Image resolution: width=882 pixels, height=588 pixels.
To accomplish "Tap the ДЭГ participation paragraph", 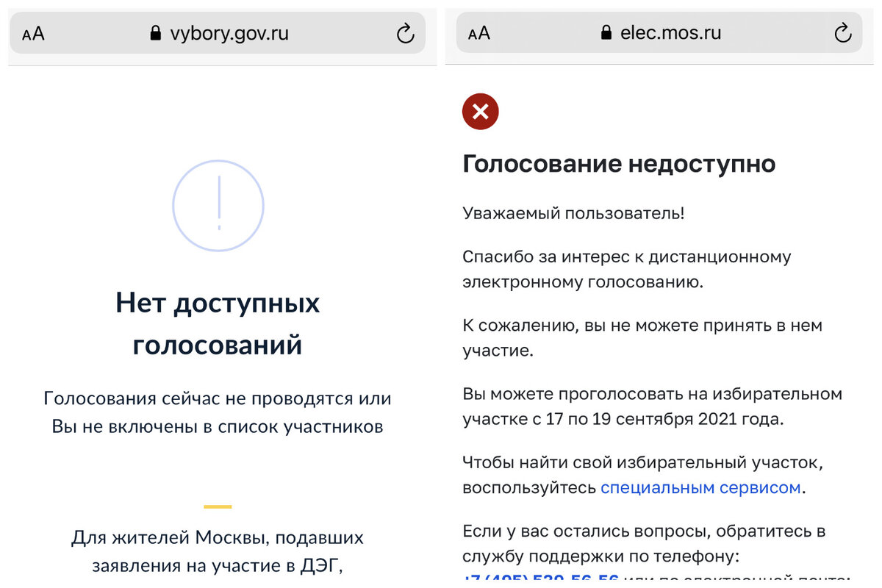I will click(218, 550).
